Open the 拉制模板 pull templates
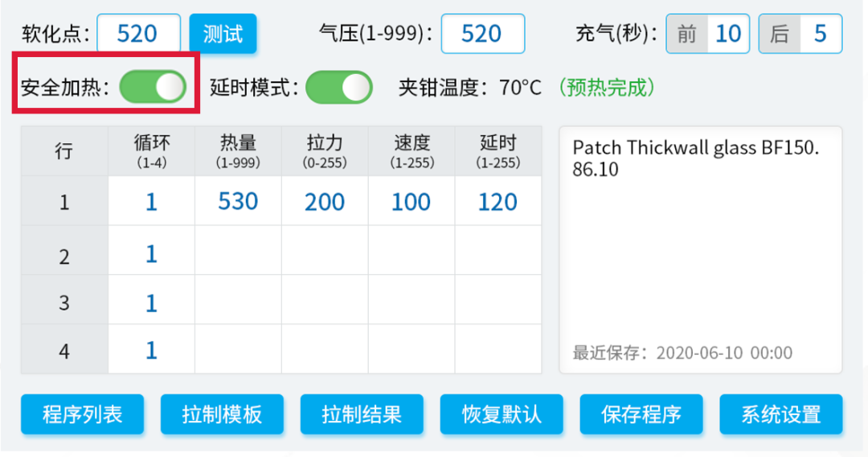 click(222, 414)
